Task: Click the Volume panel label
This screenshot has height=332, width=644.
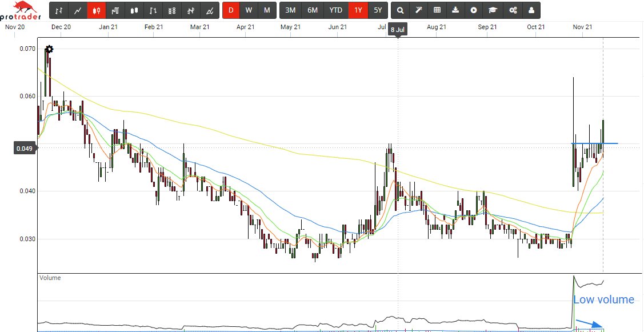Action: (x=50, y=278)
